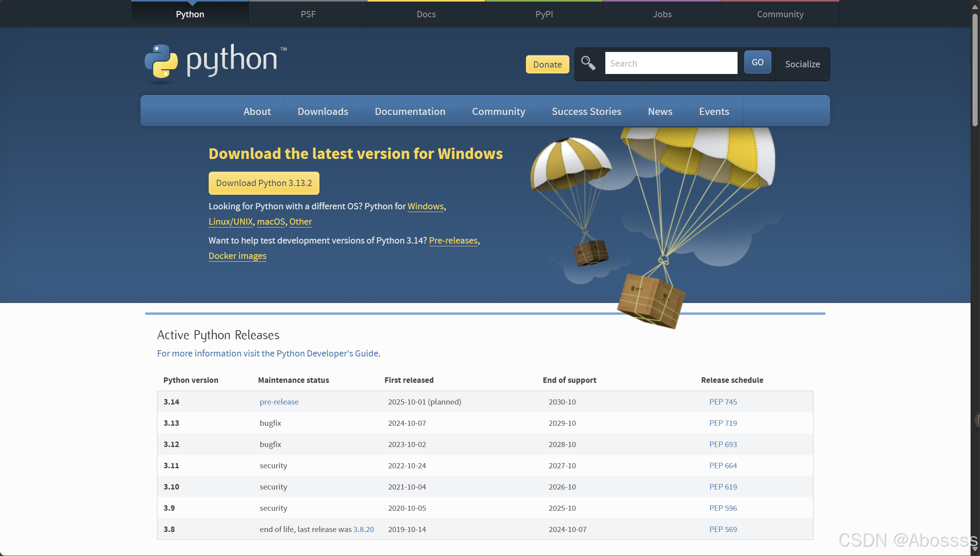Image resolution: width=980 pixels, height=556 pixels.
Task: Open the PEP 745 link
Action: pyautogui.click(x=723, y=402)
